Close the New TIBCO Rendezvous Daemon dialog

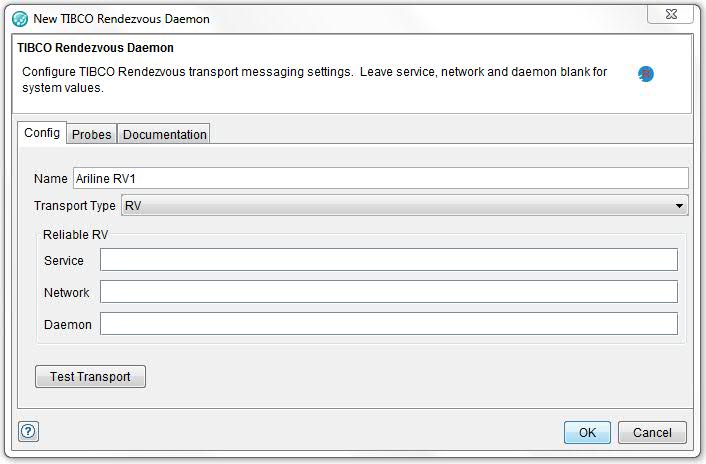(684, 14)
